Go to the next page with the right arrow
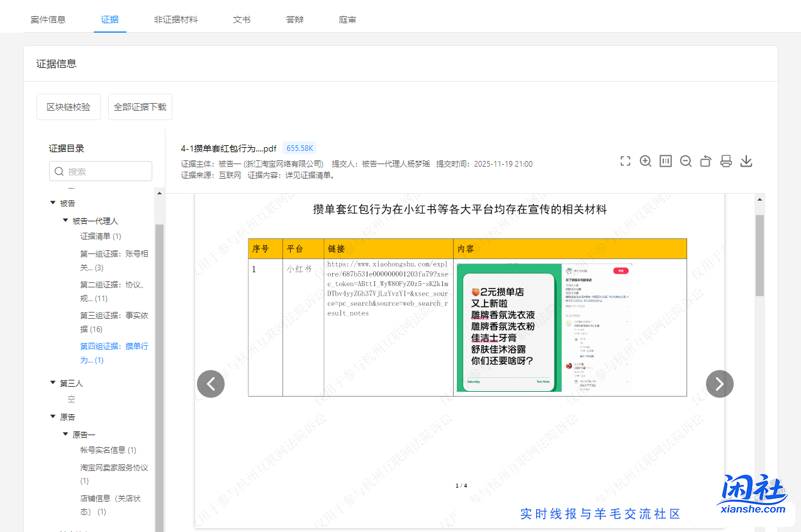Screen dimensions: 801x532 [x=719, y=384]
